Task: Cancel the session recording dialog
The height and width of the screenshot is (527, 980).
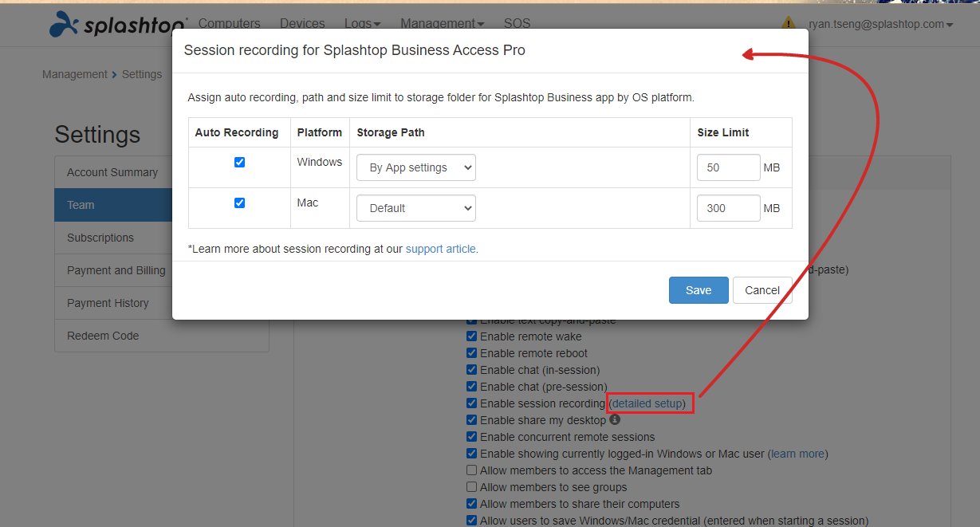Action: [762, 290]
